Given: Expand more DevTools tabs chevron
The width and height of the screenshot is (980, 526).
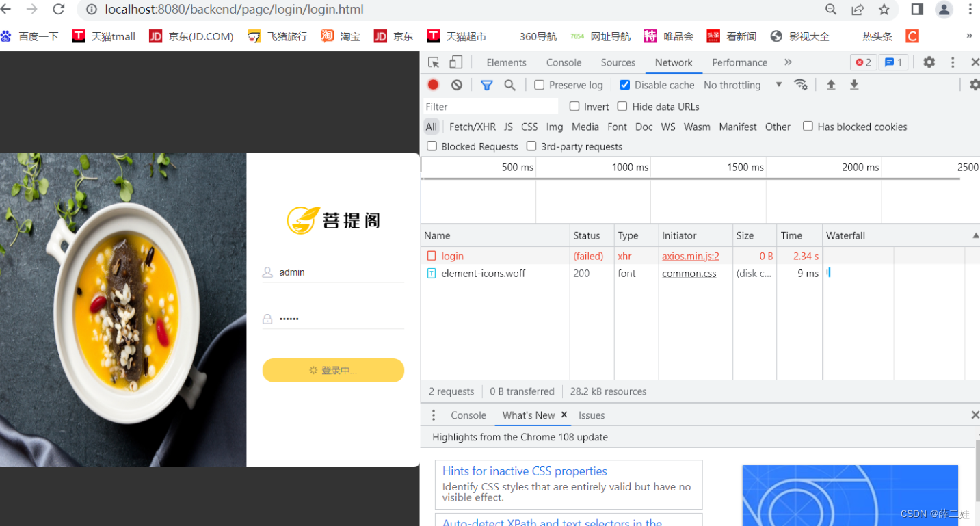Looking at the screenshot, I should tap(788, 62).
